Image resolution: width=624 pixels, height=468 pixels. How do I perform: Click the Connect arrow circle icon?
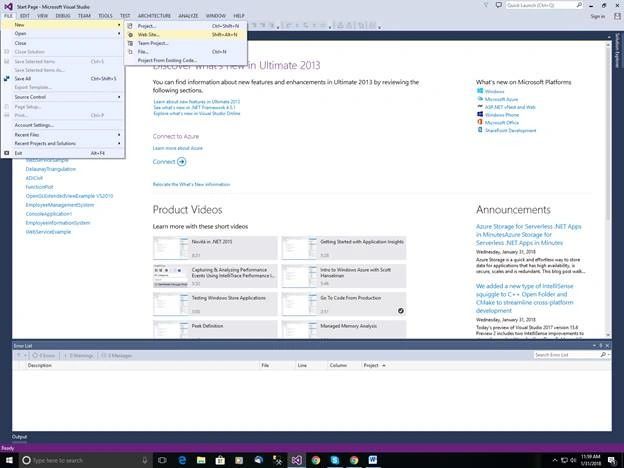(x=181, y=162)
